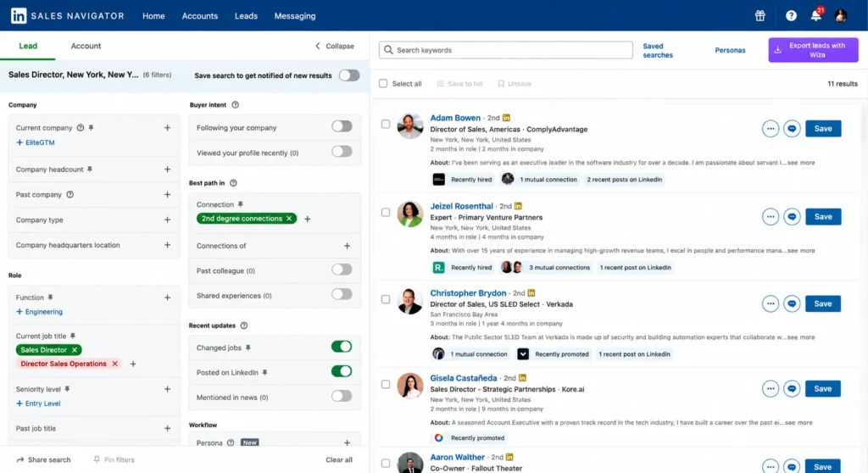Viewport: 868px width, 473px height.
Task: Switch to the Account tab
Action: pyautogui.click(x=86, y=46)
